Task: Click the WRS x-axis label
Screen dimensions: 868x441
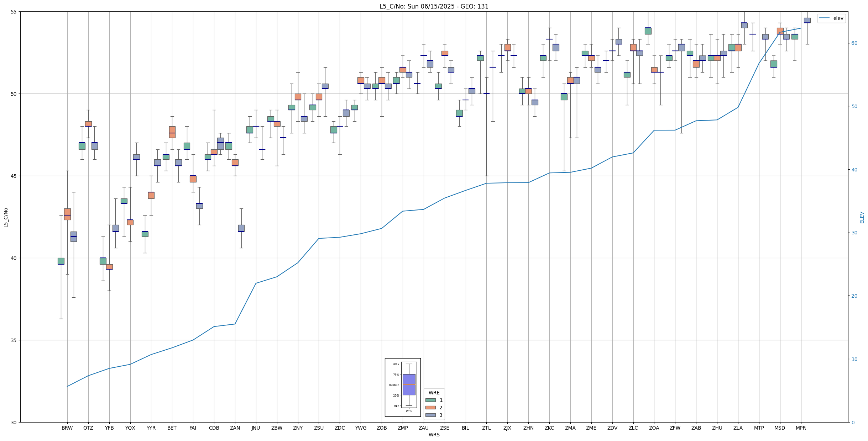Action: 434,435
